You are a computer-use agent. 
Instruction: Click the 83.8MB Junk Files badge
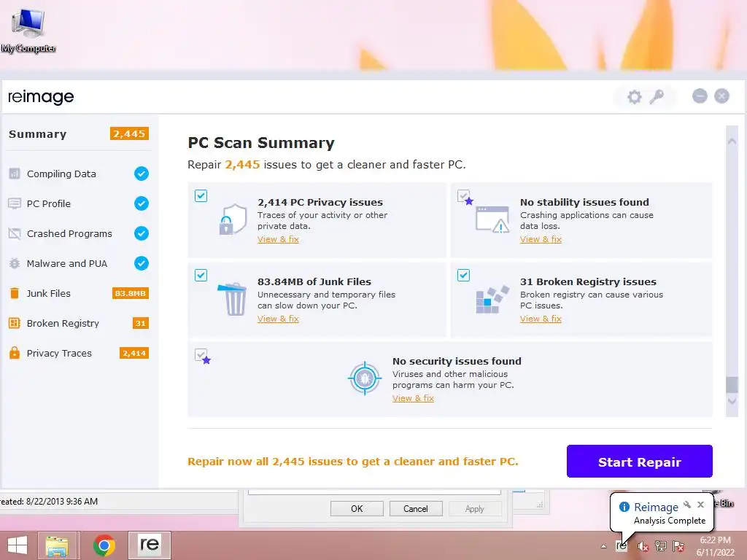click(x=131, y=293)
